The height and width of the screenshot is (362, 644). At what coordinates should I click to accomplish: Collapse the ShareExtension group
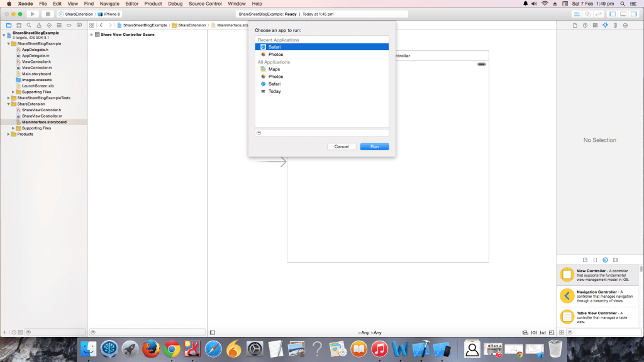[x=9, y=104]
